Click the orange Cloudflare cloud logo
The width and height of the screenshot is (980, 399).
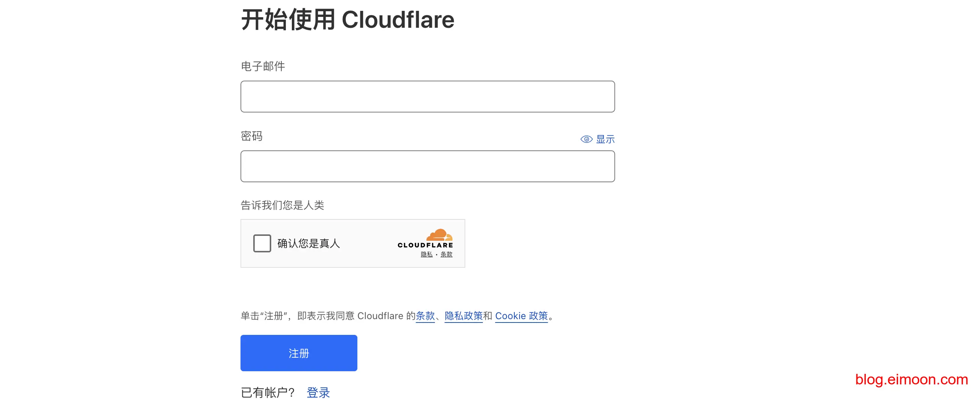point(439,234)
